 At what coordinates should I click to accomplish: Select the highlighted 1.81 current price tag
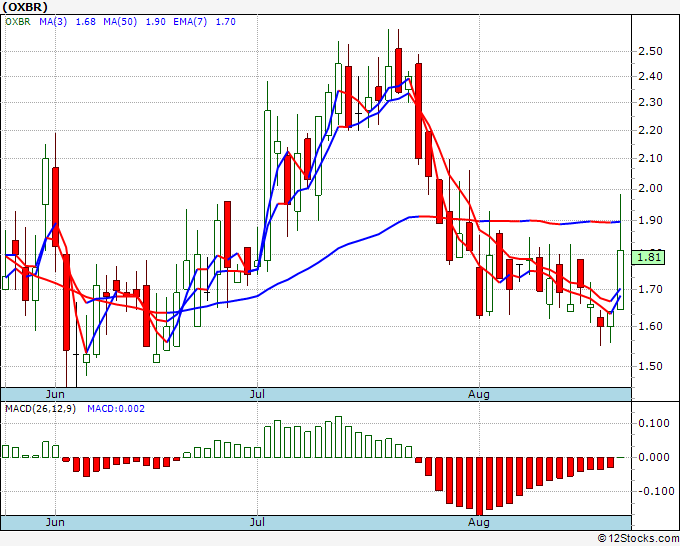coord(648,257)
